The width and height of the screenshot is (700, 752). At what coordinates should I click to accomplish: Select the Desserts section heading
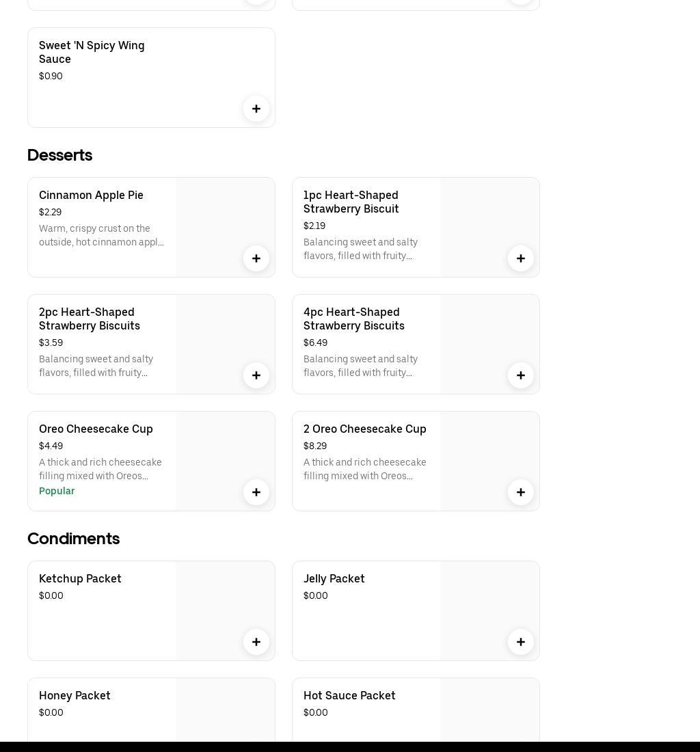(59, 155)
